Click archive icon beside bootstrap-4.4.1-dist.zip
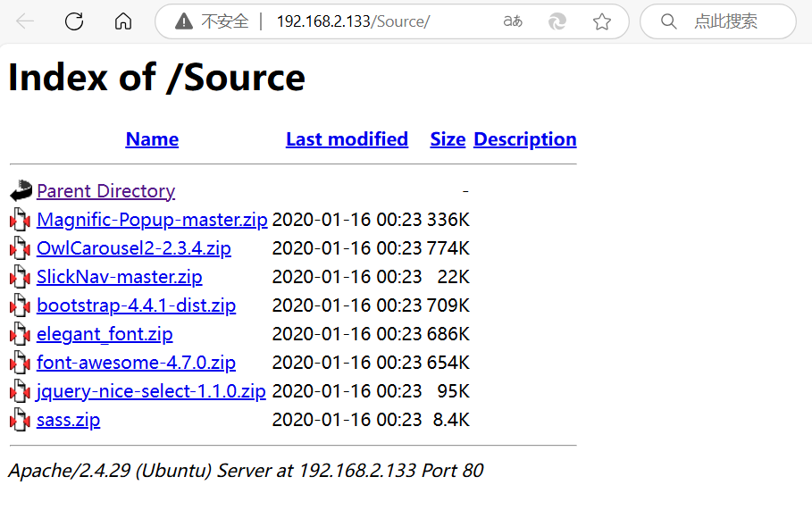The image size is (812, 527). (21, 305)
